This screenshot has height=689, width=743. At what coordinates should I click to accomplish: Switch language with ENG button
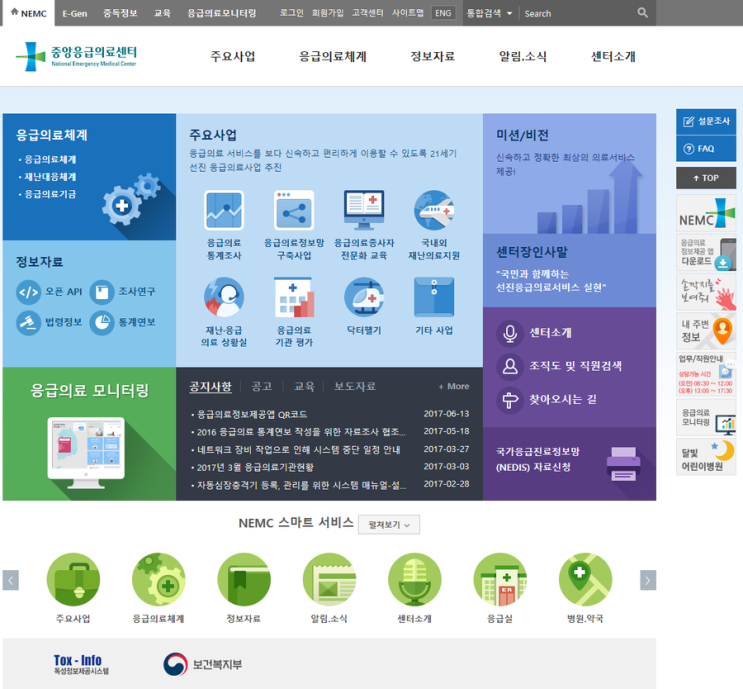[443, 13]
